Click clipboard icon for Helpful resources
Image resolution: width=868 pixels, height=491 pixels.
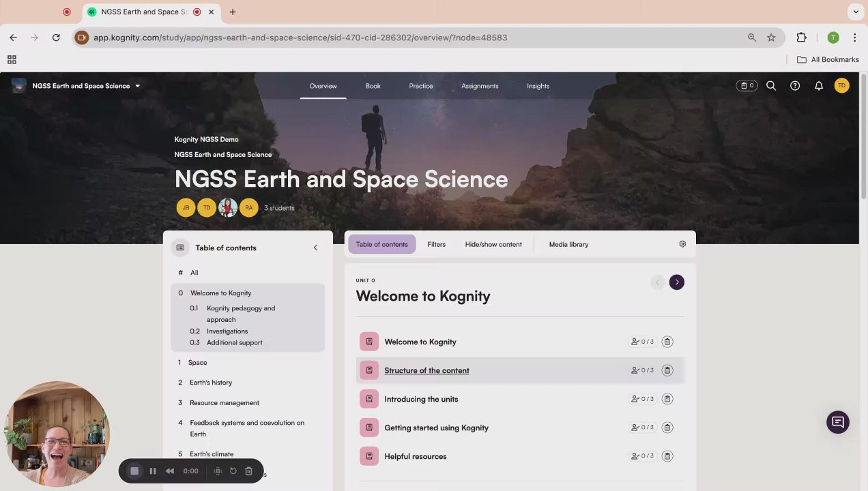click(x=667, y=456)
